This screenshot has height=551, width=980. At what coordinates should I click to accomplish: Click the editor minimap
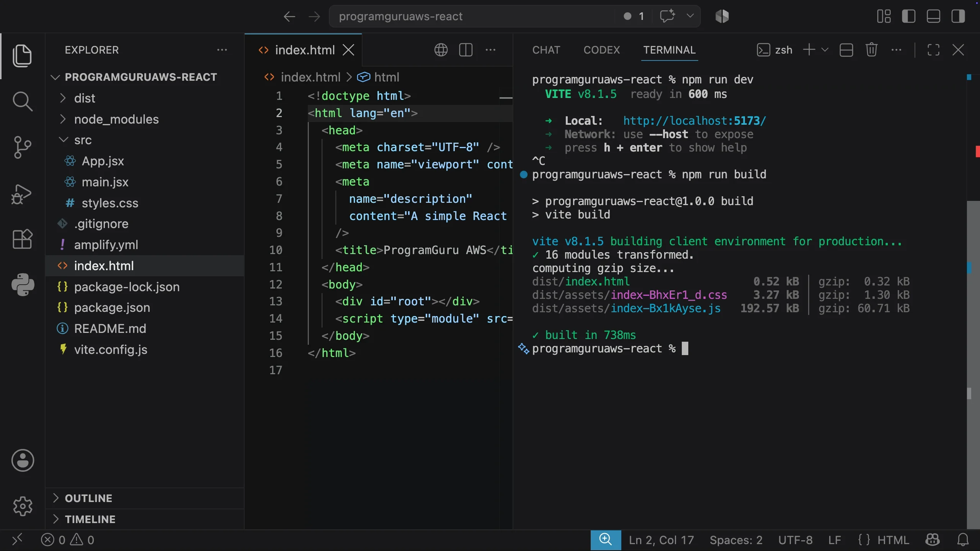point(506,98)
